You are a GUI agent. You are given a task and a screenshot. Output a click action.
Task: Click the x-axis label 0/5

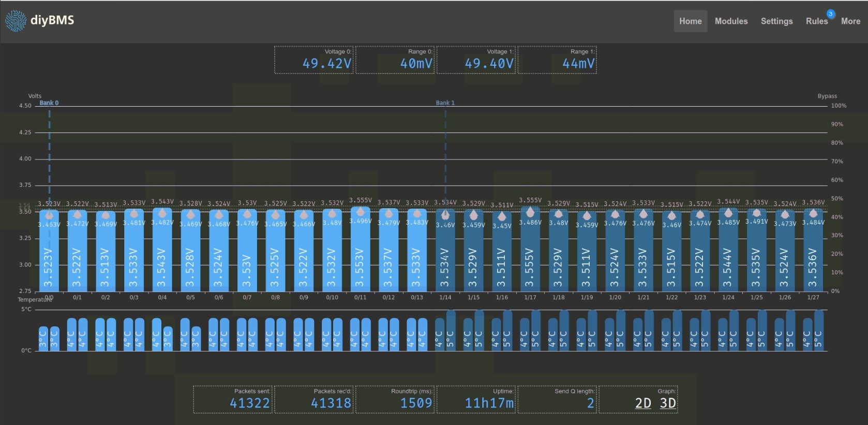click(190, 298)
